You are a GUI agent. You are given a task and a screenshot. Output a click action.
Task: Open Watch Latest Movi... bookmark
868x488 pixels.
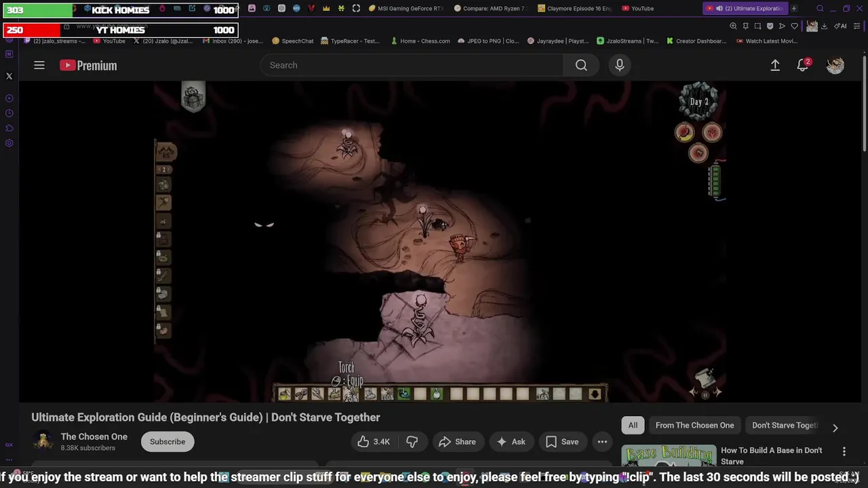[766, 41]
